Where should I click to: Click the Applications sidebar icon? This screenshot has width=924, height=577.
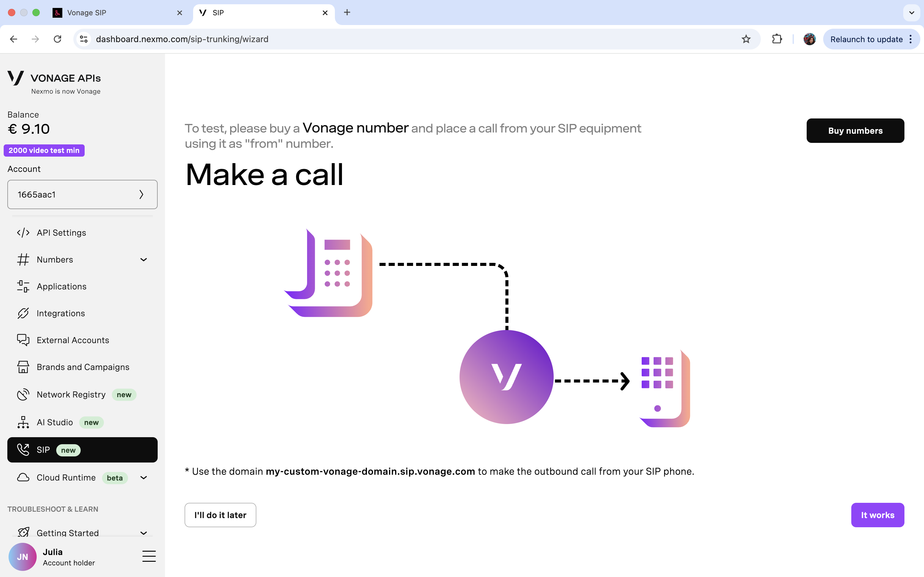[x=23, y=286]
